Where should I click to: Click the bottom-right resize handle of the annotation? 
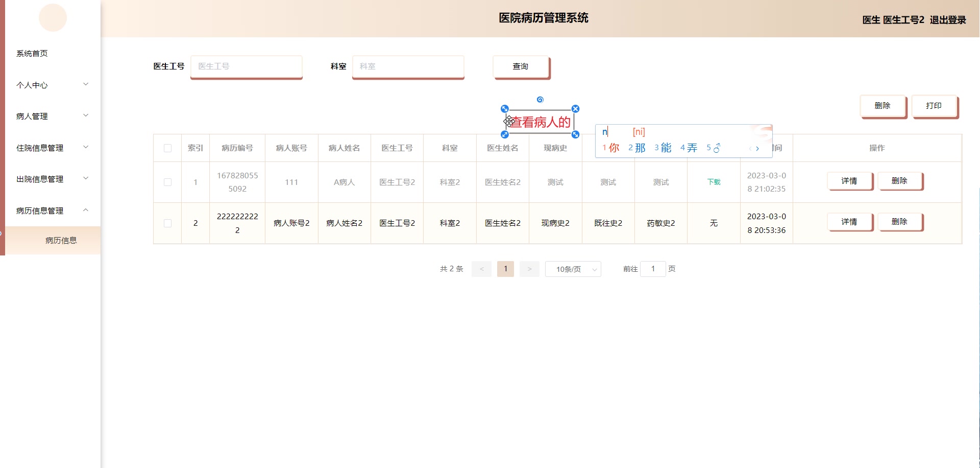(x=575, y=134)
